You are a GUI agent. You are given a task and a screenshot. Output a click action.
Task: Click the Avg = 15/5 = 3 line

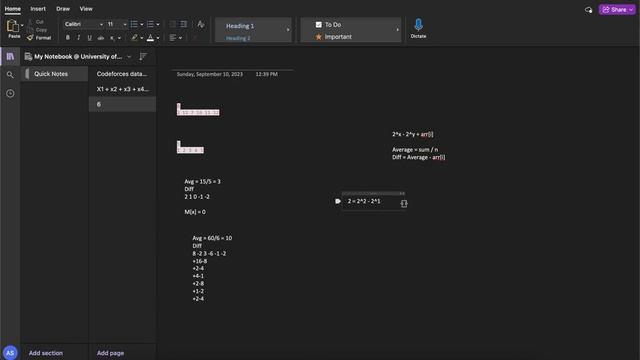[x=202, y=181]
